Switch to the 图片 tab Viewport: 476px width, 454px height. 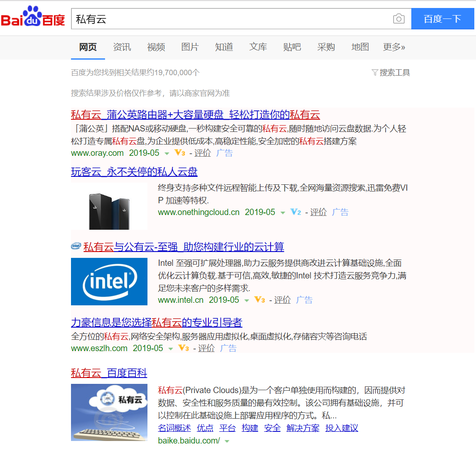pos(190,47)
